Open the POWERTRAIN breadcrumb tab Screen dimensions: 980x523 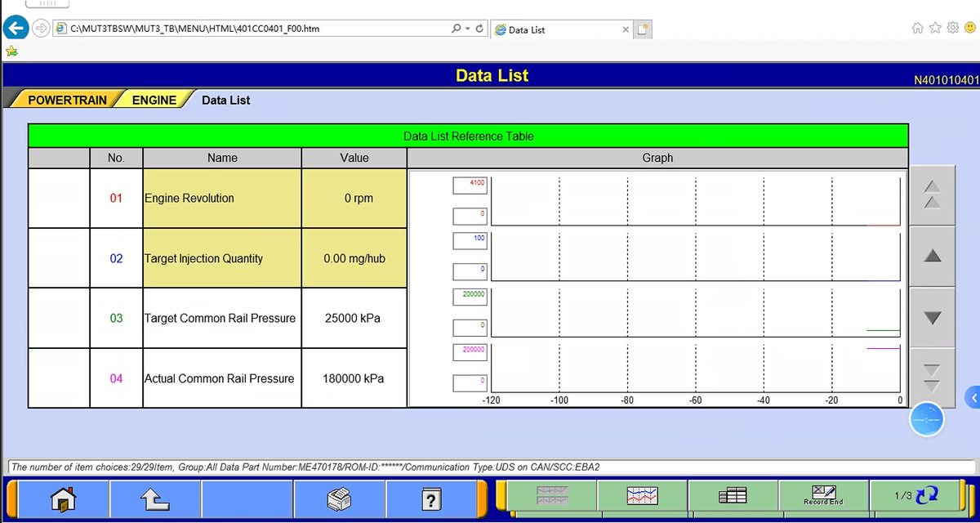point(67,100)
